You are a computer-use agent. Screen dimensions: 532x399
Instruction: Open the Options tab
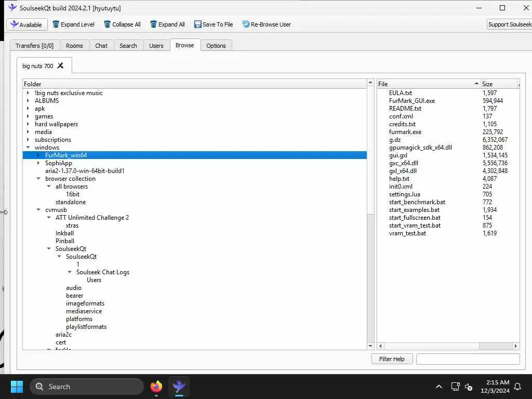pyautogui.click(x=216, y=46)
